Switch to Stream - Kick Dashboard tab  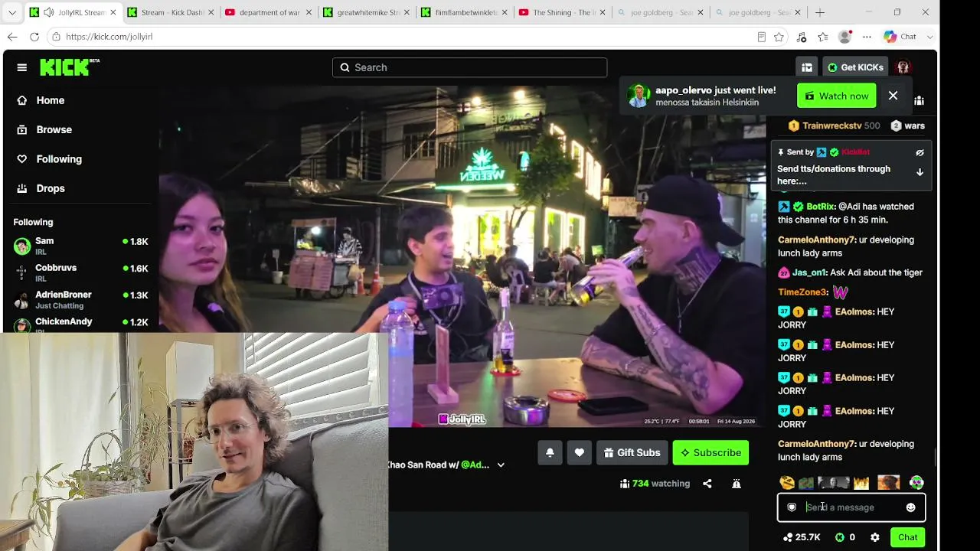171,12
